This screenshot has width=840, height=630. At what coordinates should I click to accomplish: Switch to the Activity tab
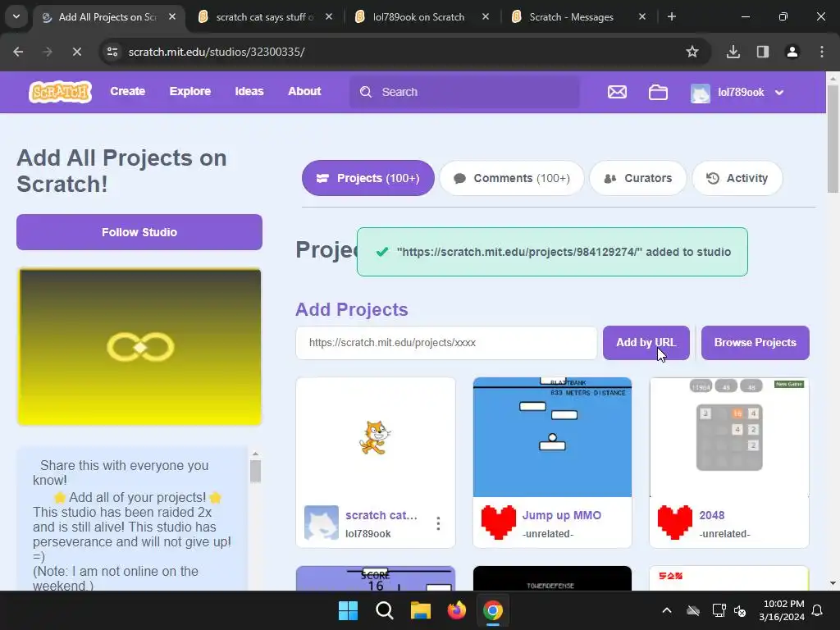point(737,178)
